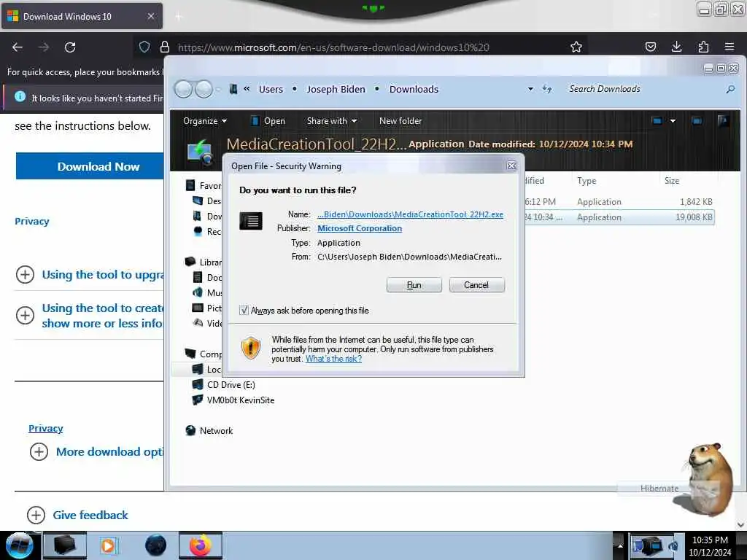Image resolution: width=747 pixels, height=560 pixels.
Task: Click the Hibernate button
Action: tap(659, 488)
